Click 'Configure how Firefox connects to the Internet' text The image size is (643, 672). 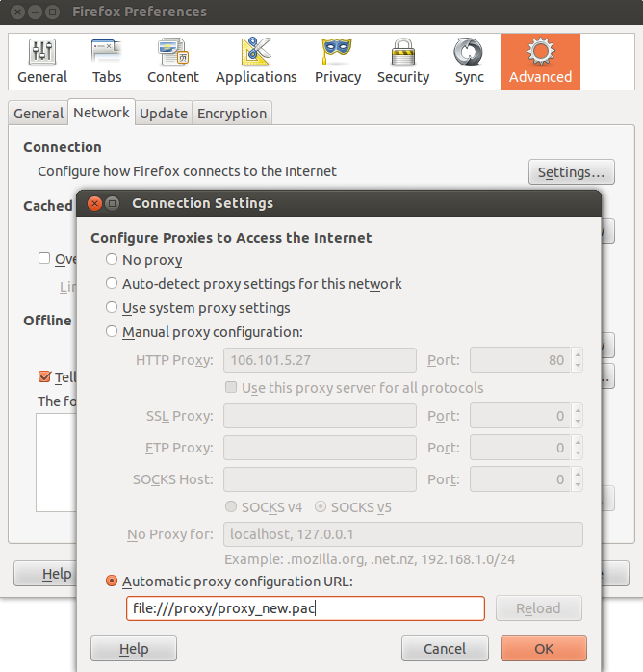point(187,171)
